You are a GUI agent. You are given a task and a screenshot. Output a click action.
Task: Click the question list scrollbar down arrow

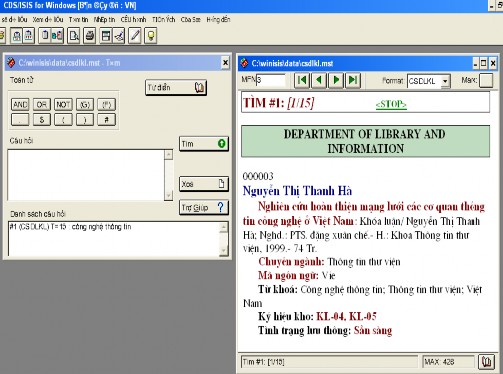[x=224, y=251]
